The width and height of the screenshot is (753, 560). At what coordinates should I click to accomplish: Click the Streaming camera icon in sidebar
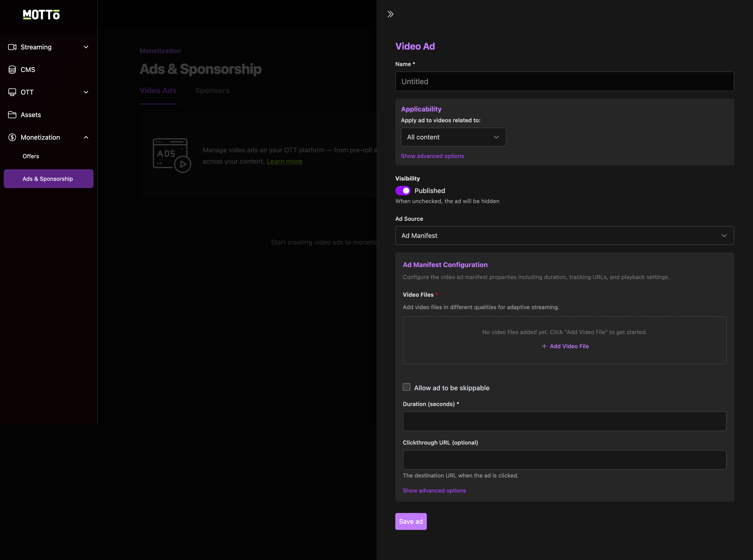(x=12, y=47)
